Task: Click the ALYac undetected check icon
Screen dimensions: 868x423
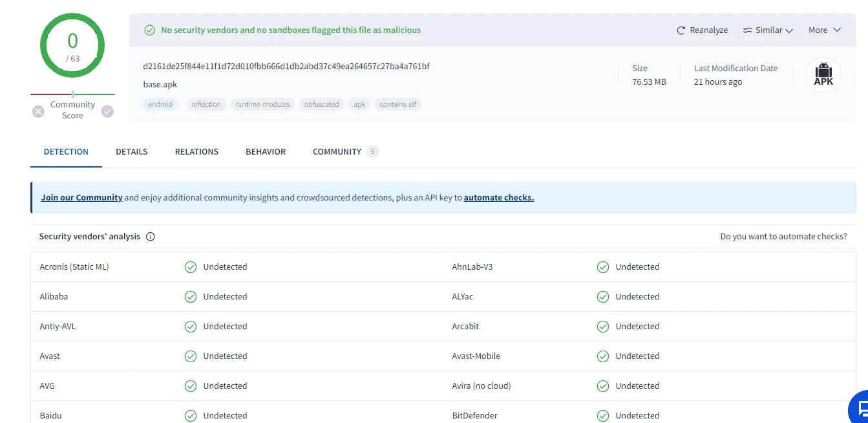Action: (603, 297)
